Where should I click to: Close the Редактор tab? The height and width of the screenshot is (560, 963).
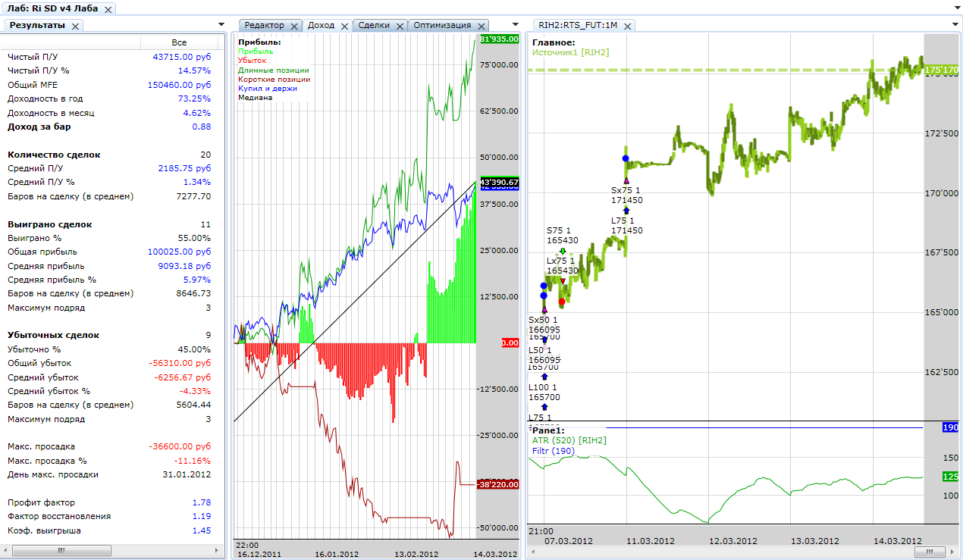tap(294, 26)
